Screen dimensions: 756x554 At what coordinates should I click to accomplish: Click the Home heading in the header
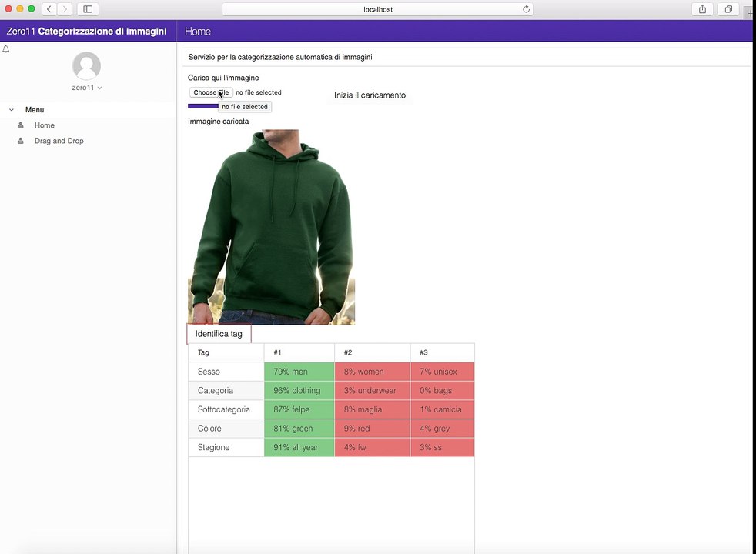click(x=198, y=32)
